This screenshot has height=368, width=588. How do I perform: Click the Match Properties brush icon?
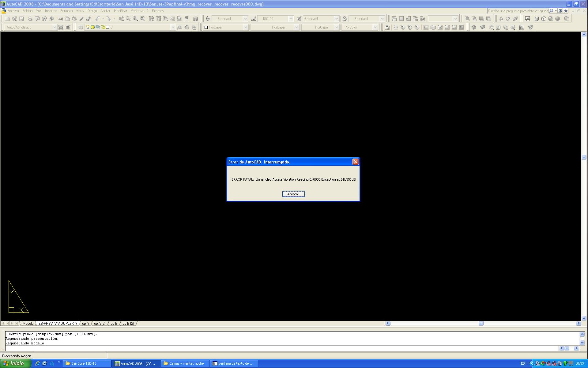[x=81, y=19]
